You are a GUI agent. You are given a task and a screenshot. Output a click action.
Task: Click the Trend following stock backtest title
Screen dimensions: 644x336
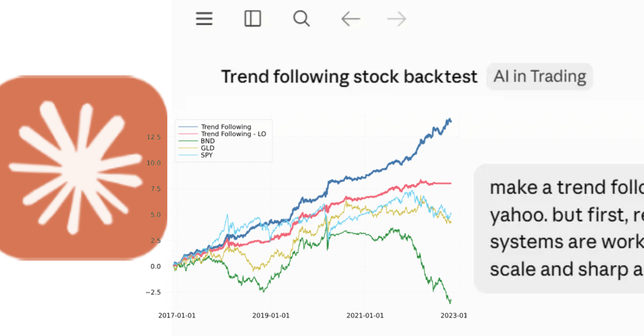[349, 77]
